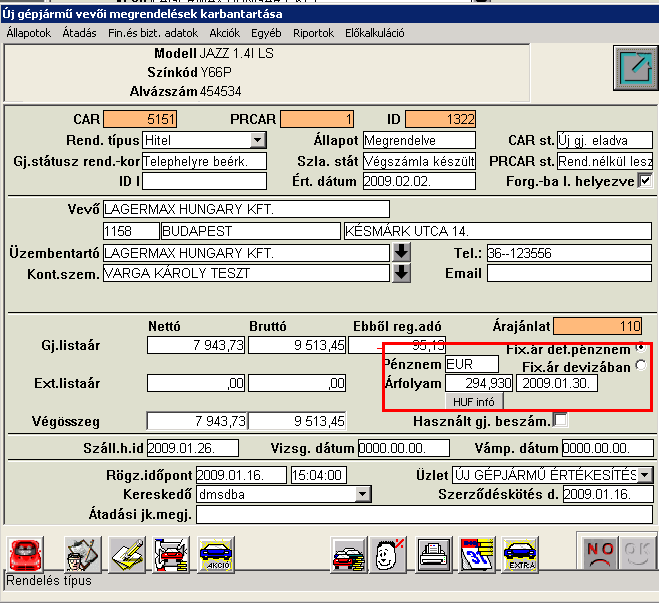Select the Fix.ár devizában radio button
Viewport: 659px width, 603px height.
point(641,365)
